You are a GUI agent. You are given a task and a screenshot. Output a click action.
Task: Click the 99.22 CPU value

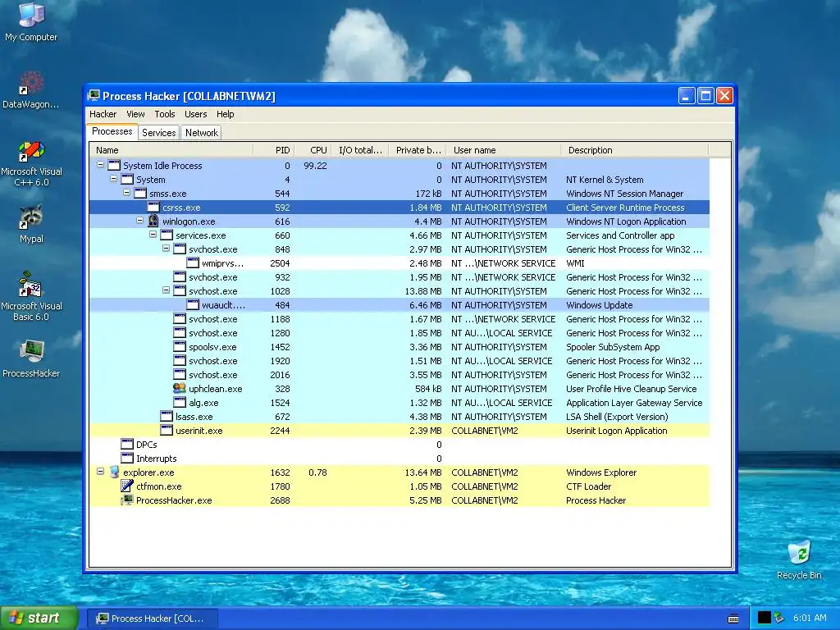(315, 166)
